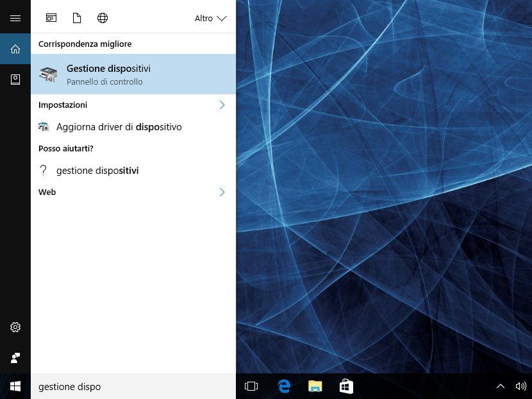Expand the Web section arrow

click(222, 192)
